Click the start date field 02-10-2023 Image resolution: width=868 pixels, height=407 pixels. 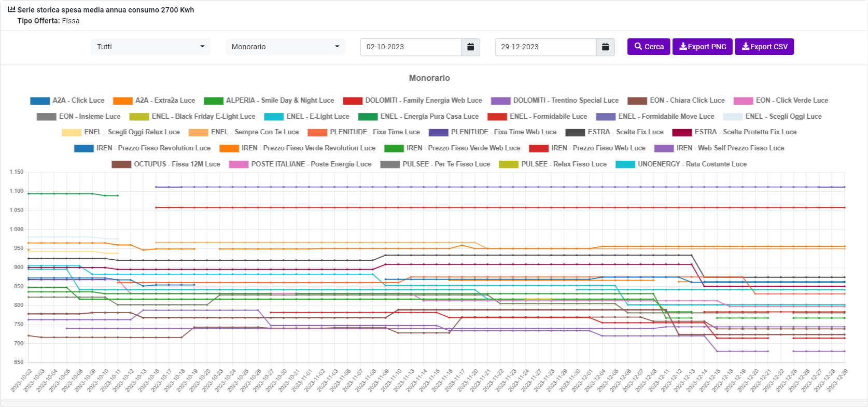click(411, 47)
